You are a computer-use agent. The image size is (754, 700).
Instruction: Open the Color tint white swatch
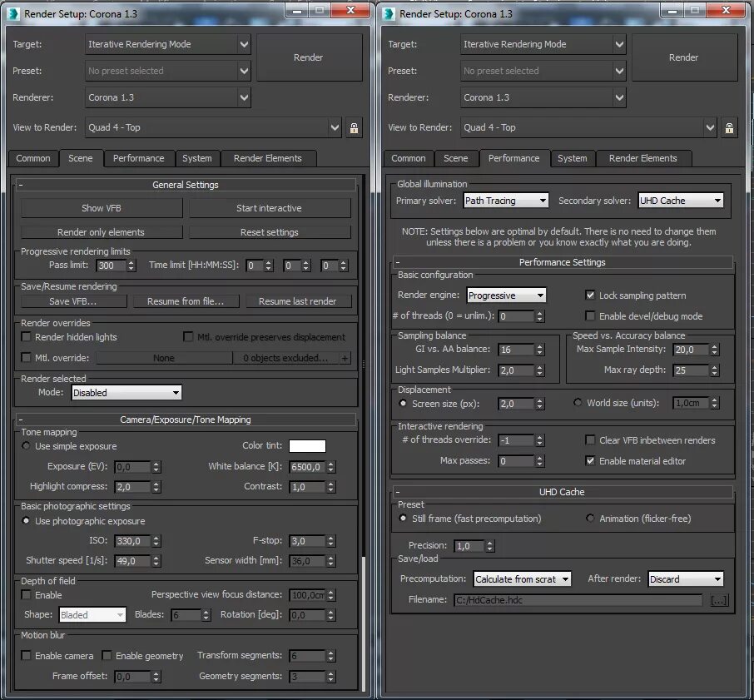[307, 446]
